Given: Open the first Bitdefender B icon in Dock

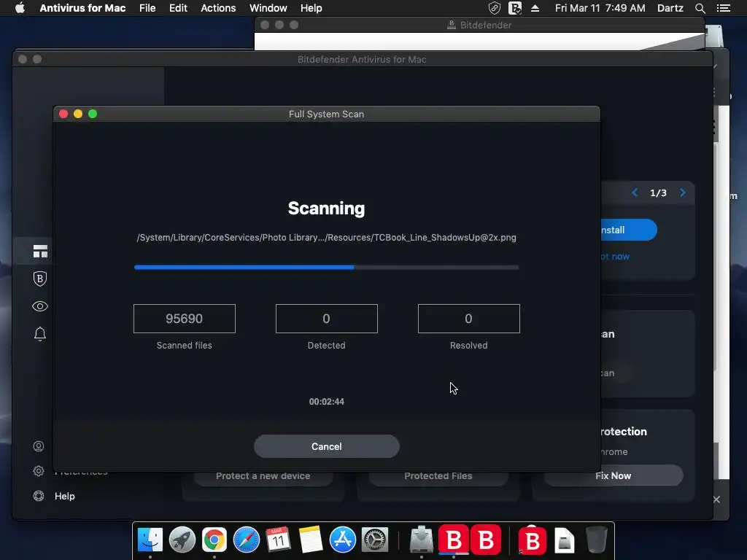Looking at the screenshot, I should 454,540.
